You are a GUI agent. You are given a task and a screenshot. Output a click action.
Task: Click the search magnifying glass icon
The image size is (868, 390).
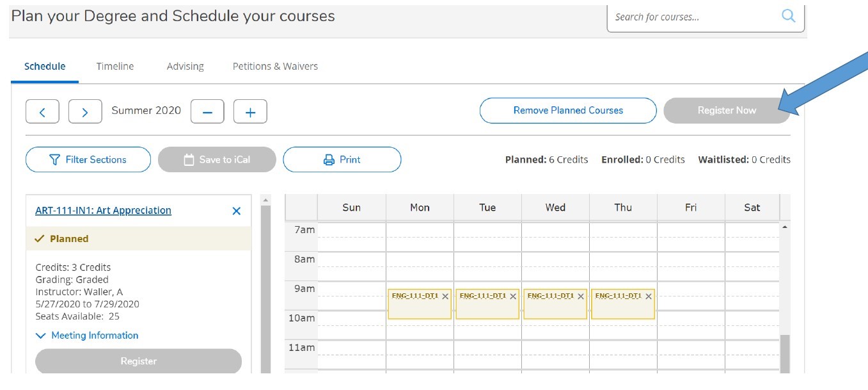click(x=789, y=16)
